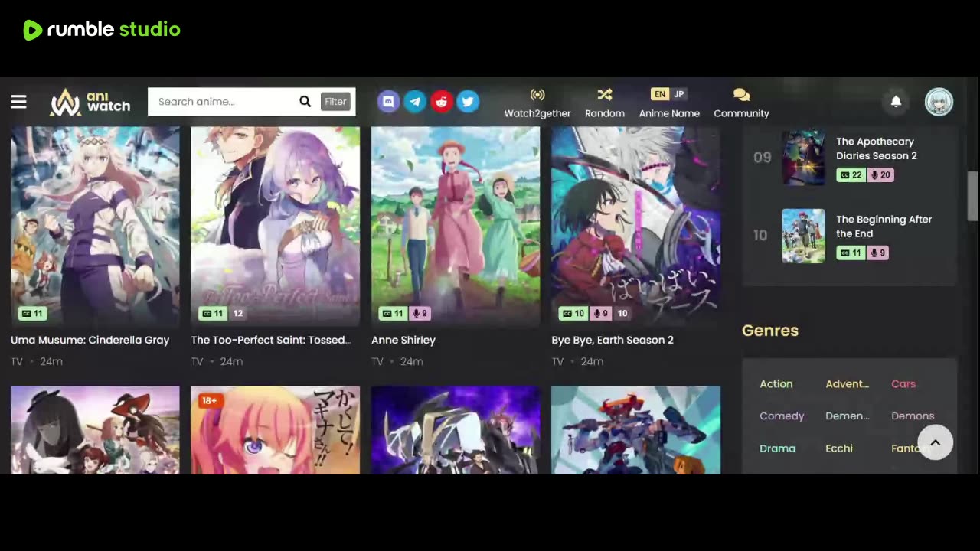Click the Bye Bye, Earth Season 2 title
The height and width of the screenshot is (551, 980).
(612, 340)
